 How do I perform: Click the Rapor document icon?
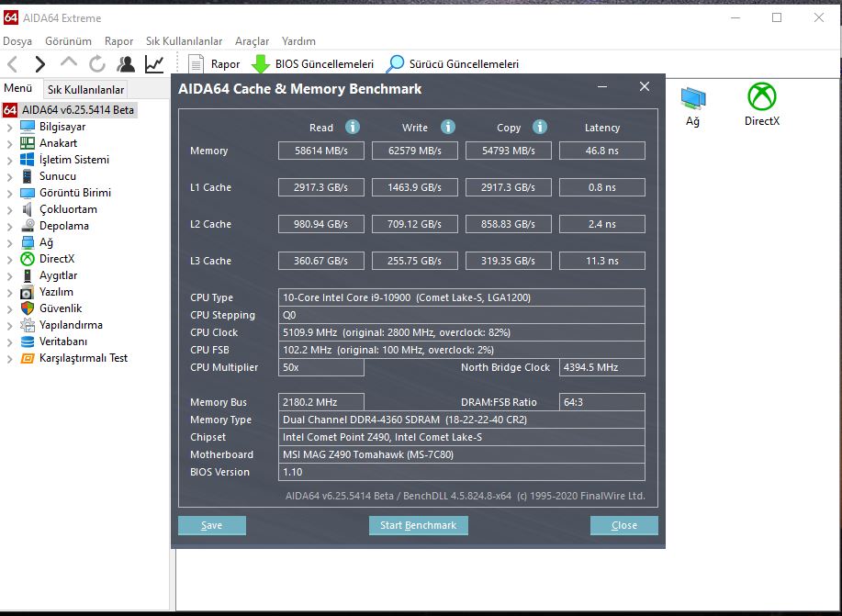tap(196, 64)
